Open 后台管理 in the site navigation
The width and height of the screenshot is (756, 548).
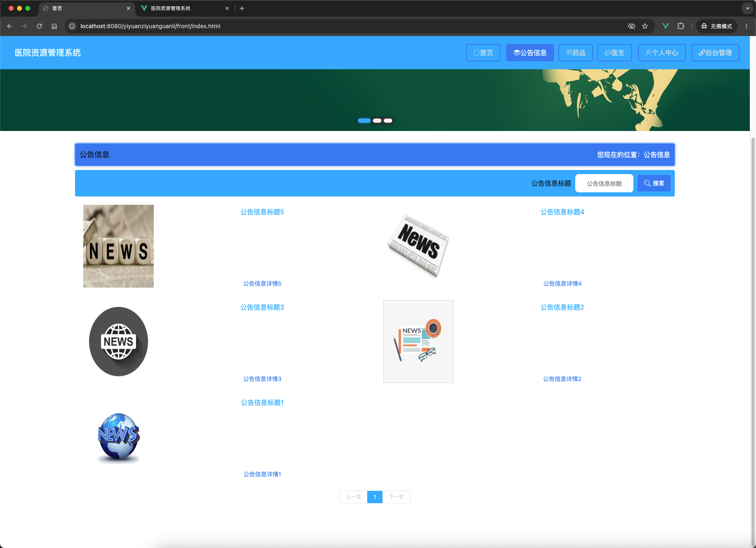[x=715, y=53]
